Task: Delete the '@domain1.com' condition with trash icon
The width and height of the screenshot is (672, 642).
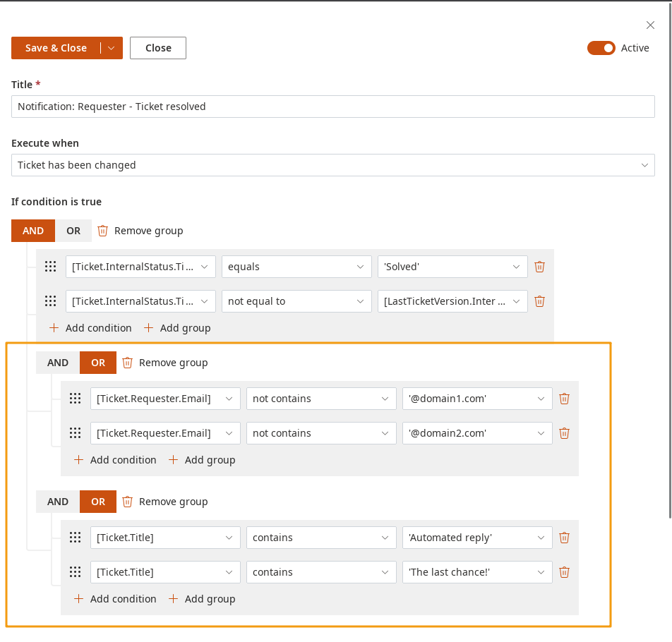Action: (x=564, y=399)
